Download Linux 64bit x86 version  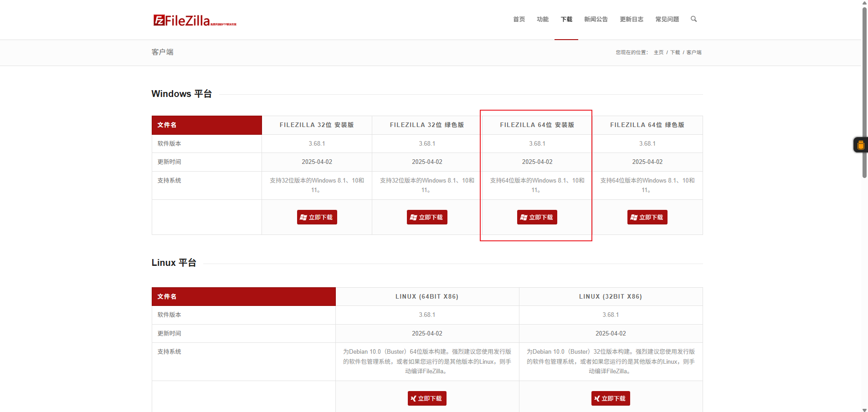pos(427,398)
